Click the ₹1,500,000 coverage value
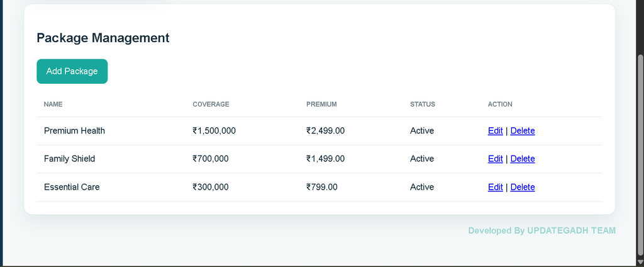The width and height of the screenshot is (644, 267). (x=214, y=131)
